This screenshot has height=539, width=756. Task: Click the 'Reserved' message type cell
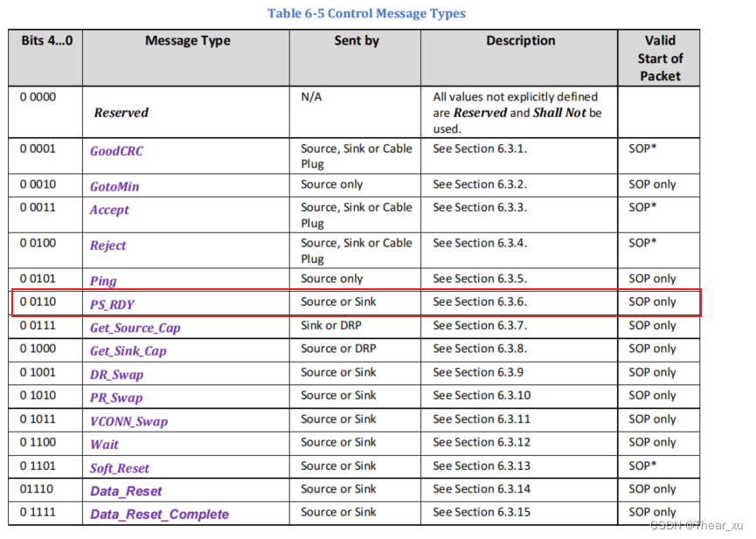(121, 113)
